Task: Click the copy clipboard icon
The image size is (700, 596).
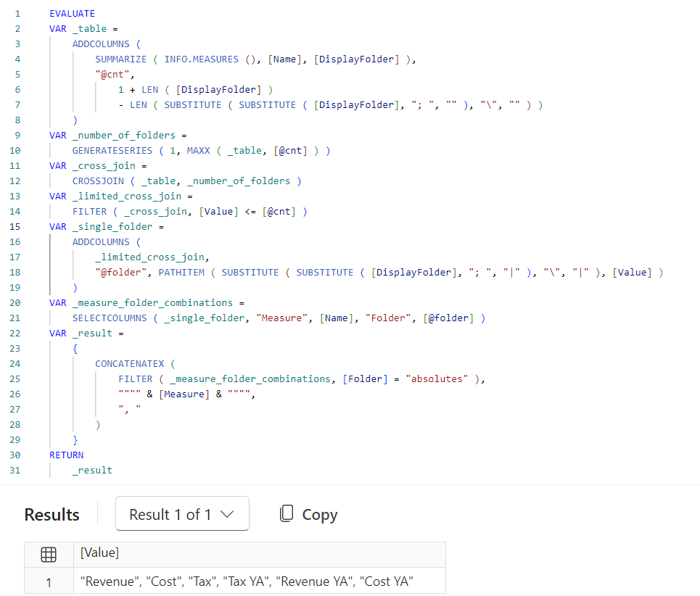Action: click(x=287, y=513)
